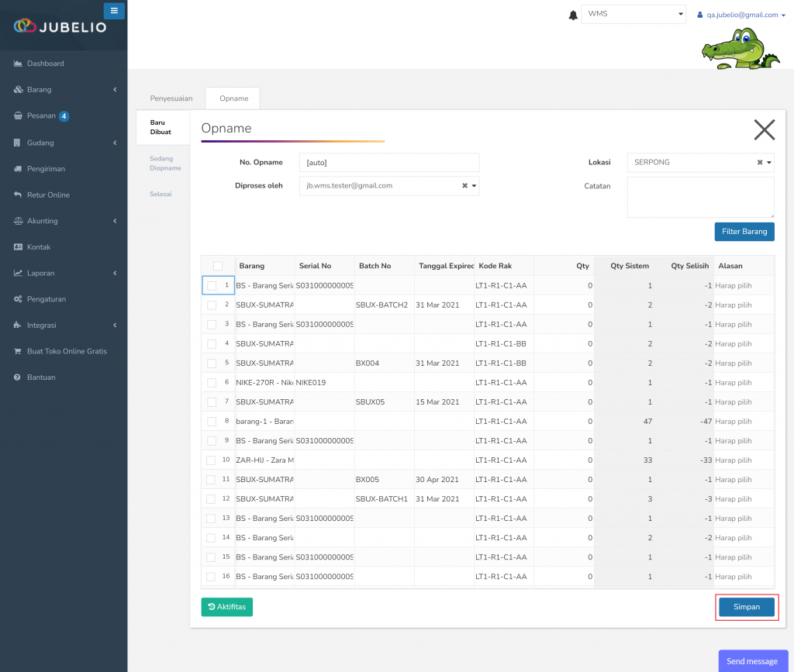
Task: Check the row 4 LT1-R1-C1-BB checkbox
Action: pyautogui.click(x=212, y=344)
